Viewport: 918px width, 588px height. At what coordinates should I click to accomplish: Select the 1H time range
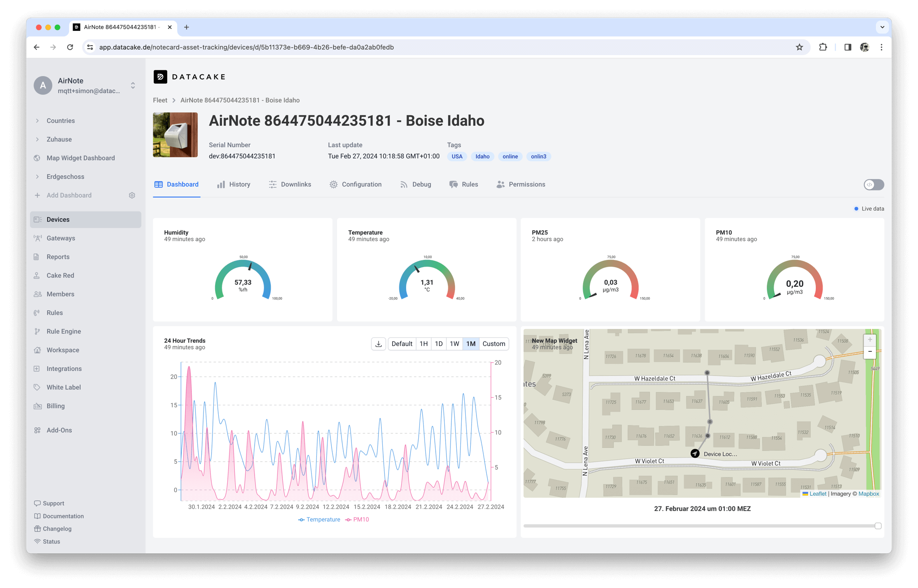pyautogui.click(x=424, y=344)
